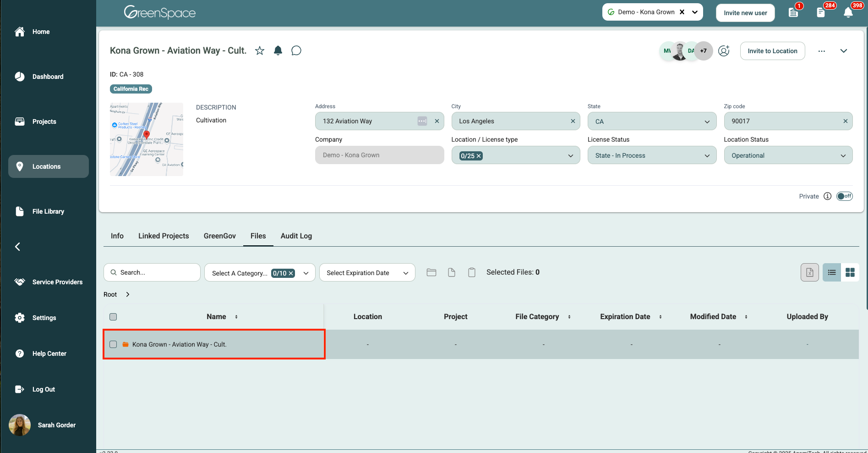Collapse the sidebar with the back arrow

point(17,247)
